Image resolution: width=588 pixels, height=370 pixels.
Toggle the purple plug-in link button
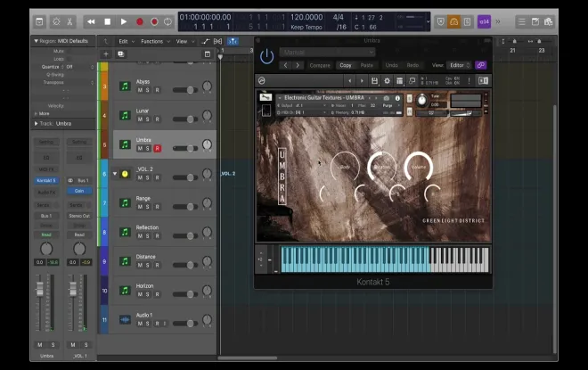[x=481, y=65]
